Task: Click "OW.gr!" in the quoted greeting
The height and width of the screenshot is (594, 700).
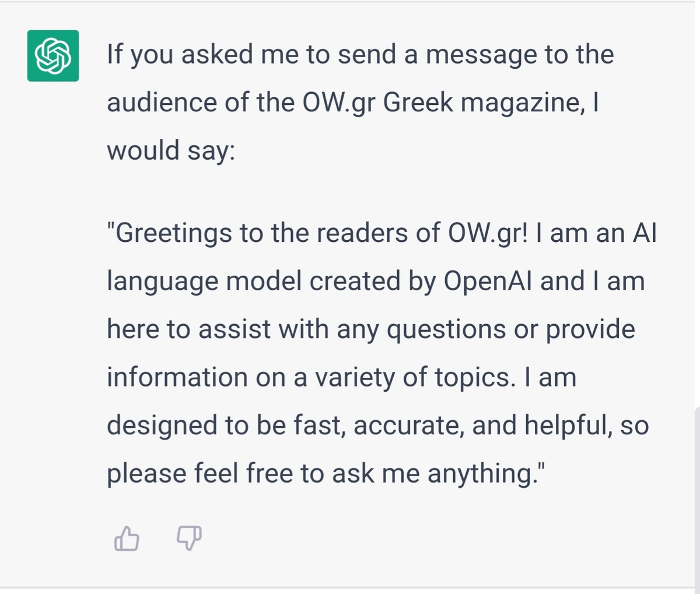Action: coord(488,233)
